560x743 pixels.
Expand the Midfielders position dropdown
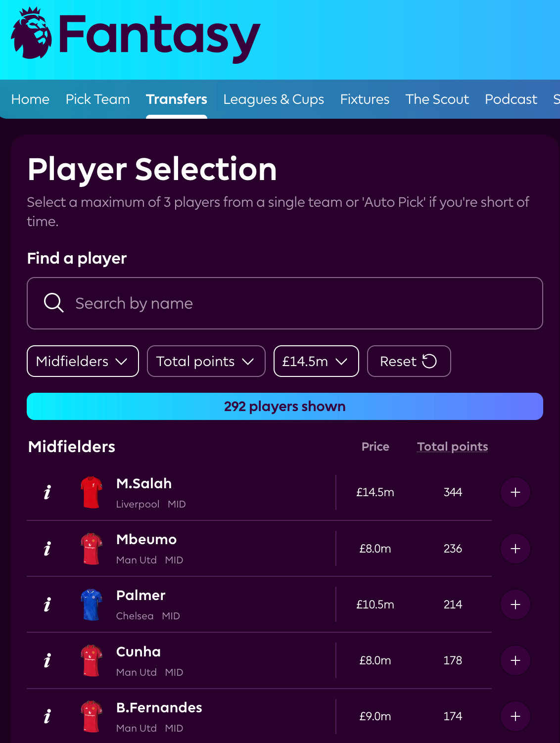point(83,361)
